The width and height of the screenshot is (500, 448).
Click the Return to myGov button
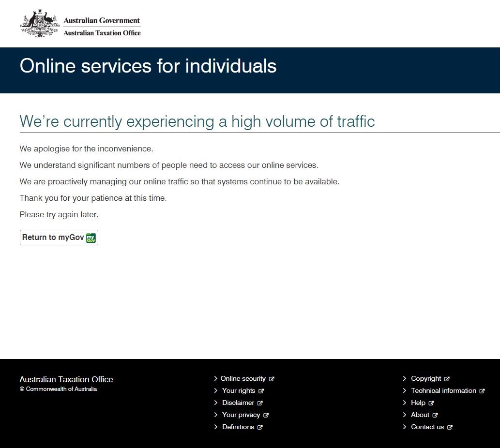pos(59,237)
